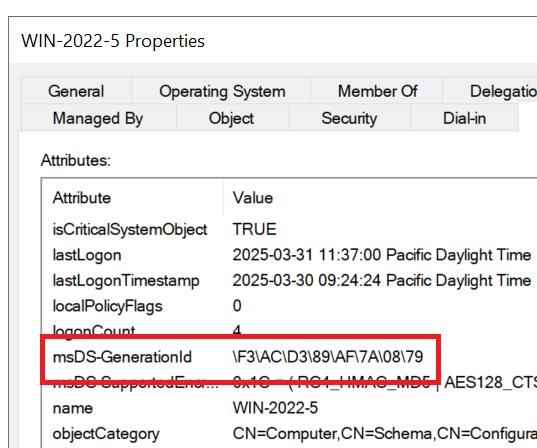Sort by the Value column header
The width and height of the screenshot is (537, 448).
click(x=380, y=198)
